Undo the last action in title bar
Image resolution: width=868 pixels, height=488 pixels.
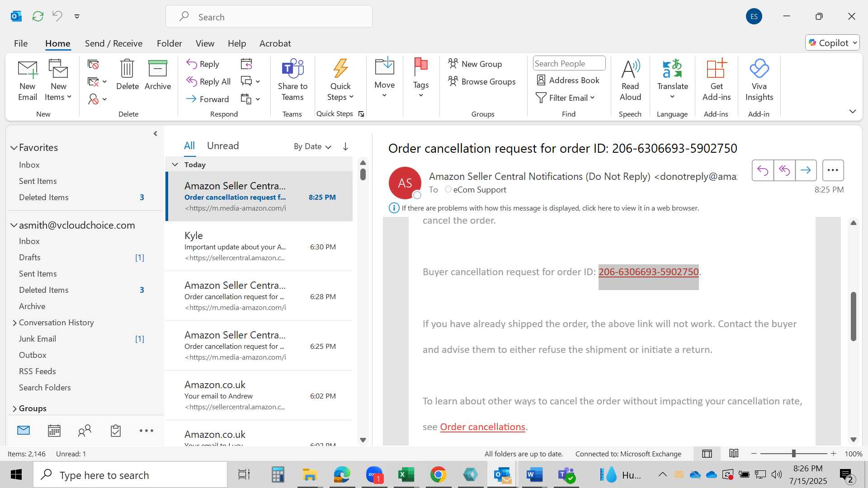click(x=57, y=16)
